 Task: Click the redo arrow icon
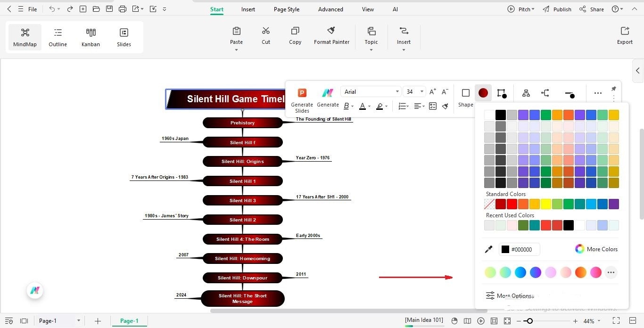(70, 9)
